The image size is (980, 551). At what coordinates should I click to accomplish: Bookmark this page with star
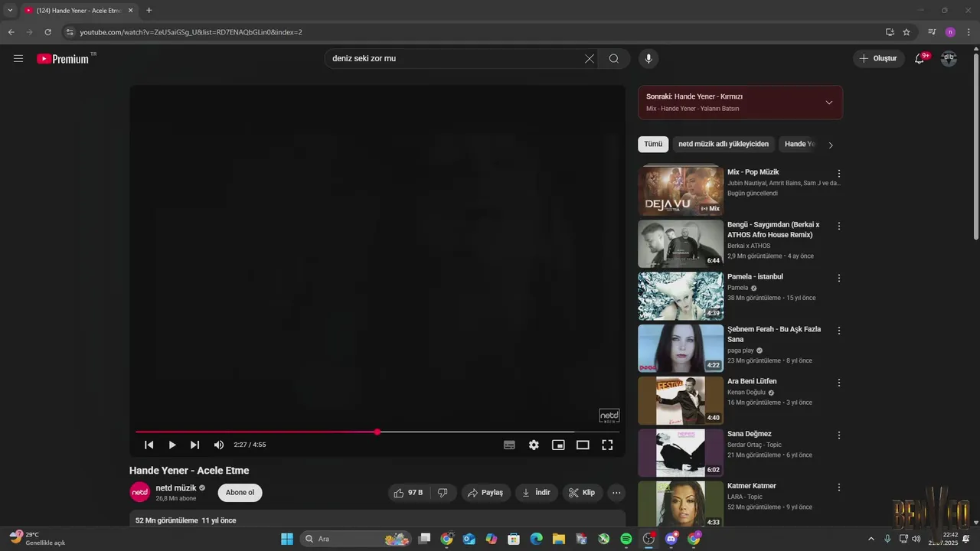[x=906, y=32]
